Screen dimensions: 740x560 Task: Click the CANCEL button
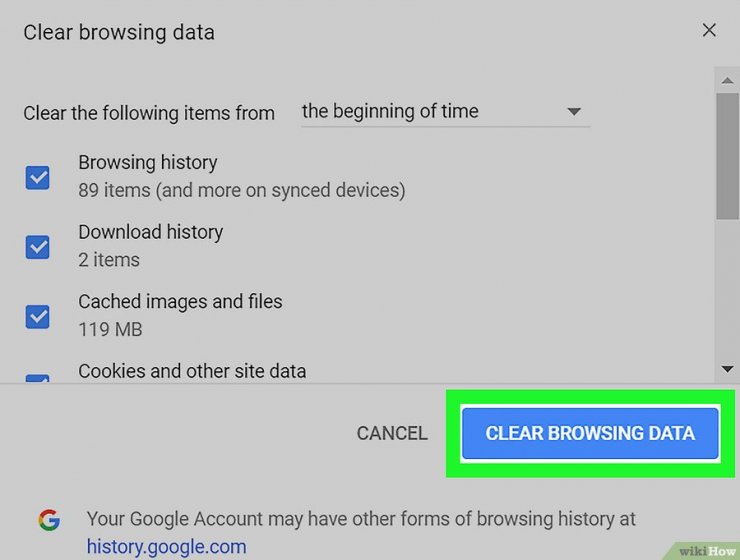(392, 433)
